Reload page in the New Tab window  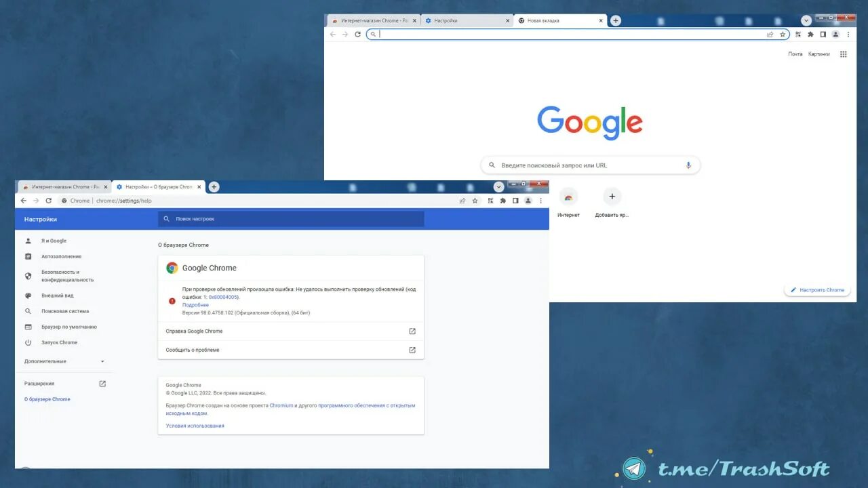click(x=357, y=34)
